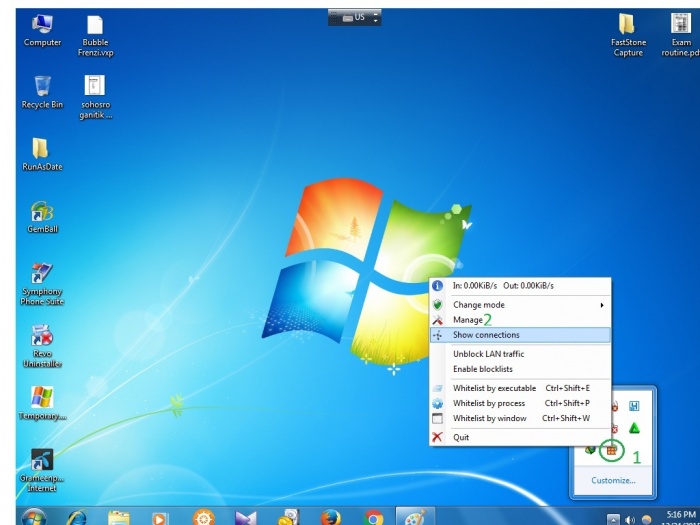The width and height of the screenshot is (700, 525).
Task: Toggle Enable blocklists option
Action: [x=482, y=369]
